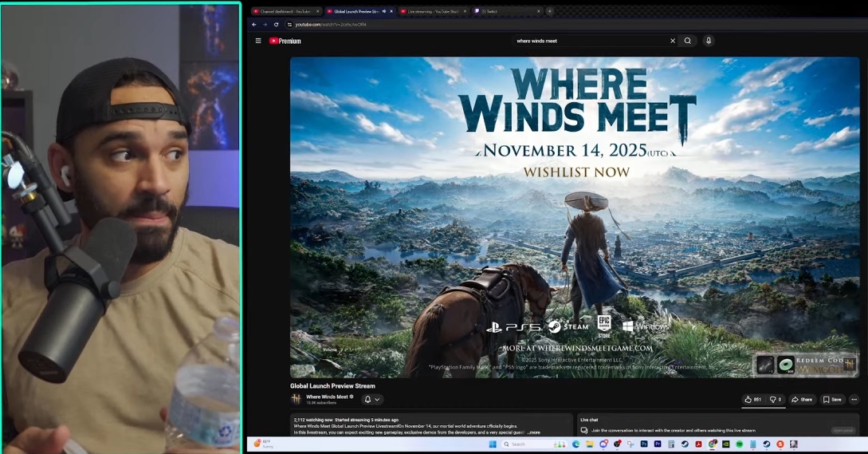Dislike the video with thumbs-down button
The height and width of the screenshot is (454, 868).
[x=776, y=400]
